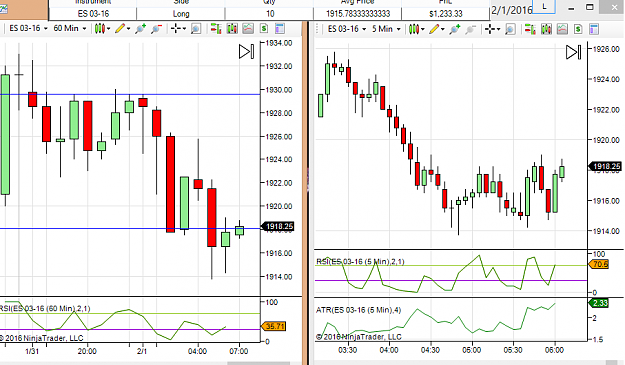Image resolution: width=625 pixels, height=365 pixels.
Task: Select crosshair cursor on 5 Min chart
Action: point(490,29)
